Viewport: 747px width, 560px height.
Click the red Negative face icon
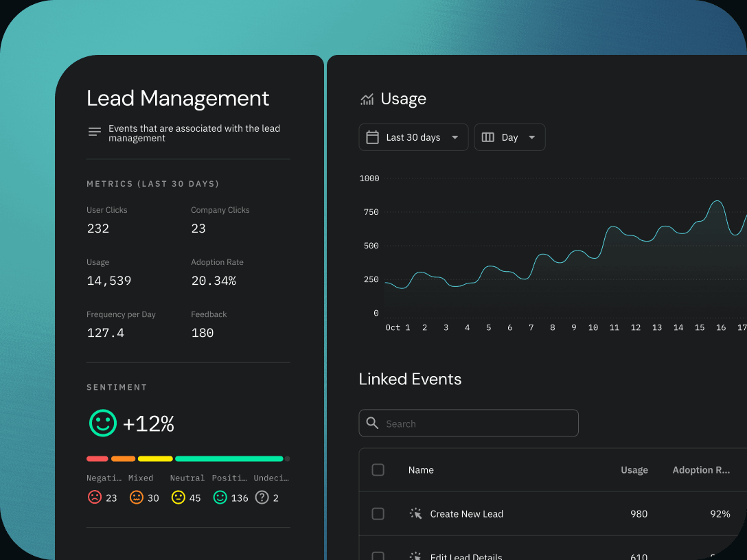point(95,497)
